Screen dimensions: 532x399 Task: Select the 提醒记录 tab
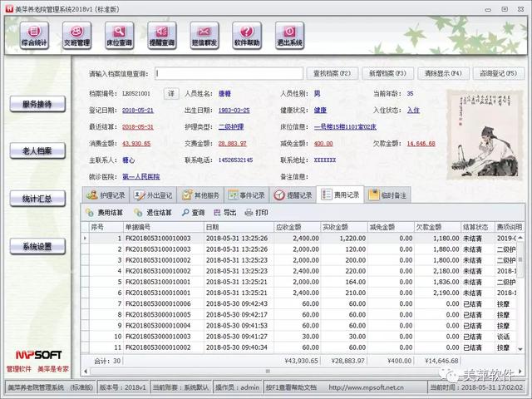(x=294, y=195)
